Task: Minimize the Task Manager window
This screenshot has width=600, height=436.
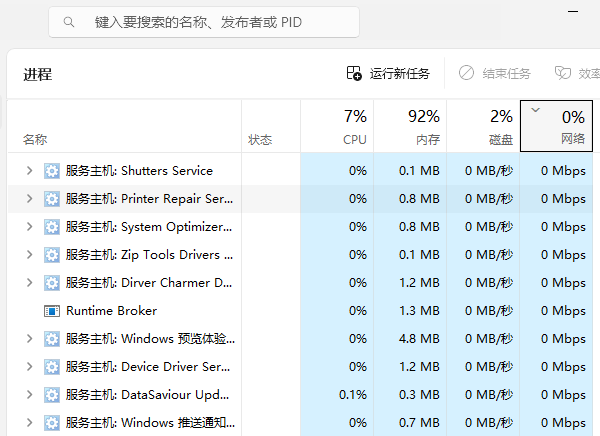Action: tap(573, 11)
